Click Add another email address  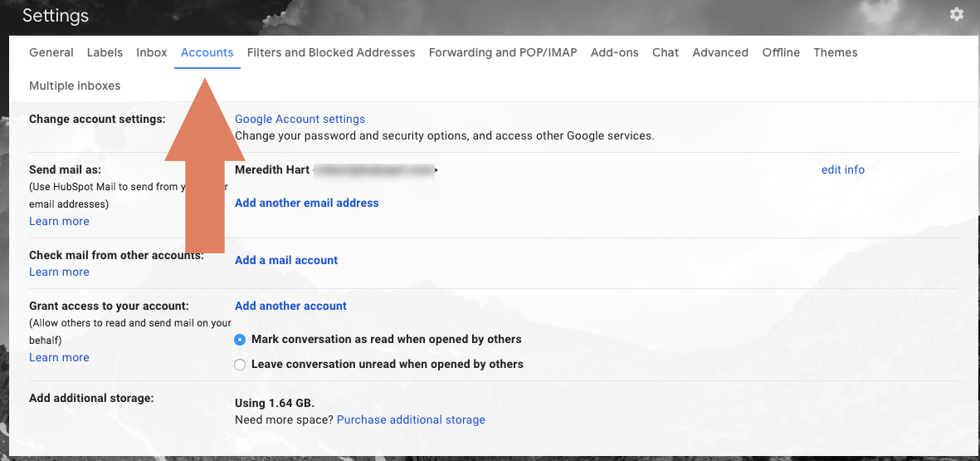[x=306, y=203]
